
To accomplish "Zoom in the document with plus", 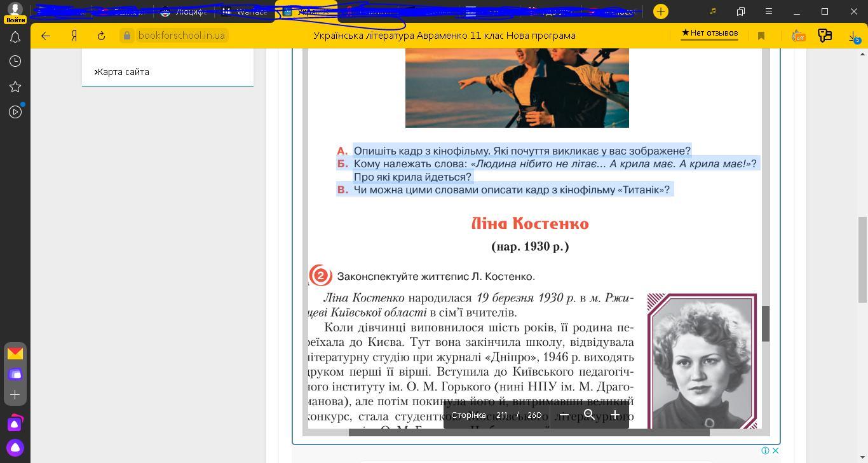I will (x=615, y=415).
